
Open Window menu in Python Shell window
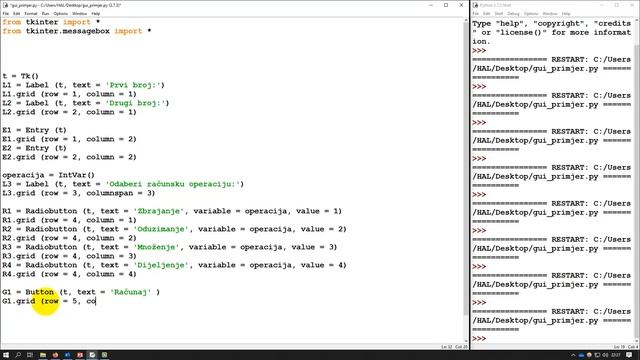(x=550, y=13)
